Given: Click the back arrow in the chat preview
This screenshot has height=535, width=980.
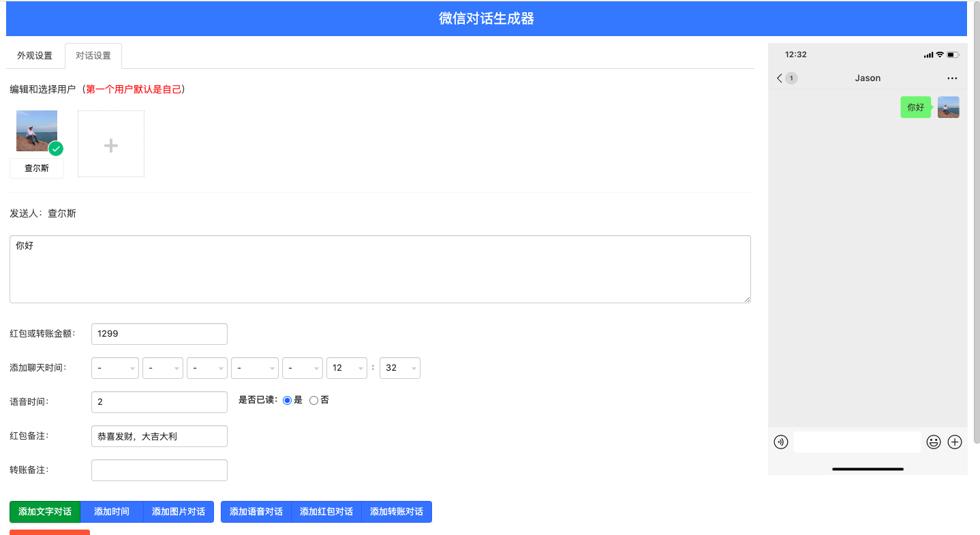Looking at the screenshot, I should pos(779,78).
